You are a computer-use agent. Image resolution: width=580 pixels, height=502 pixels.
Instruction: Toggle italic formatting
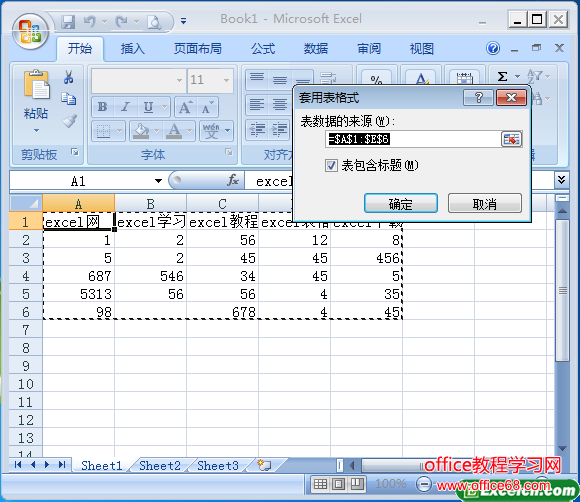coord(125,107)
